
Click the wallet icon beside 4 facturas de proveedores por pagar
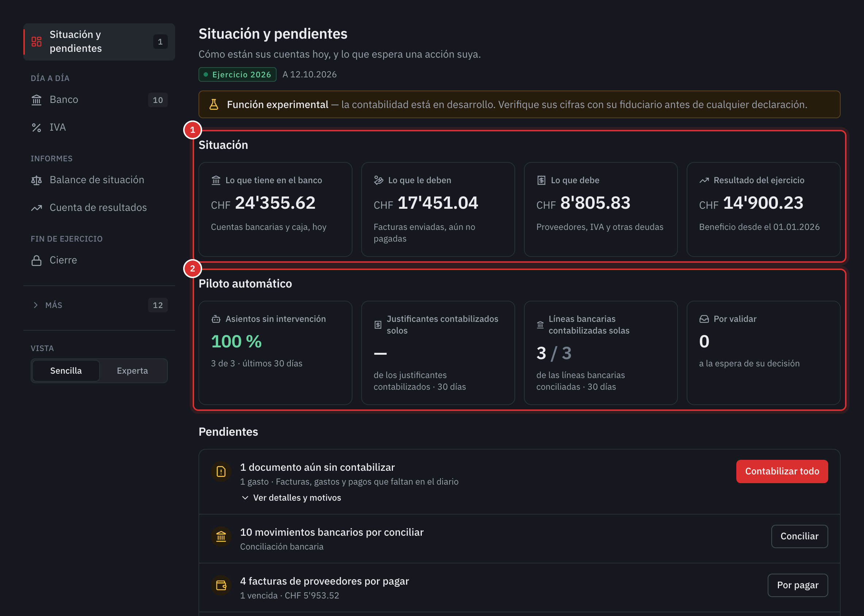tap(221, 585)
